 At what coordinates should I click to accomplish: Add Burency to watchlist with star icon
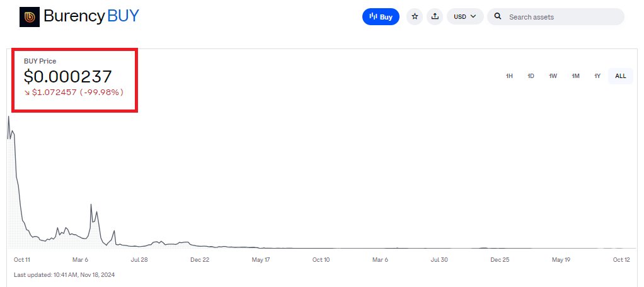[415, 17]
